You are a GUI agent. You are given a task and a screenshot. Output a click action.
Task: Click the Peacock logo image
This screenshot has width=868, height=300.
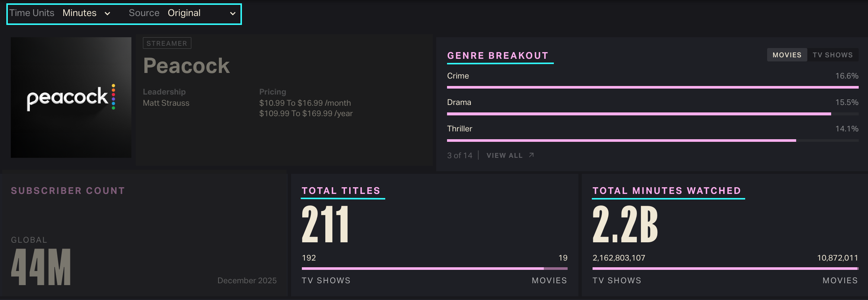click(71, 98)
